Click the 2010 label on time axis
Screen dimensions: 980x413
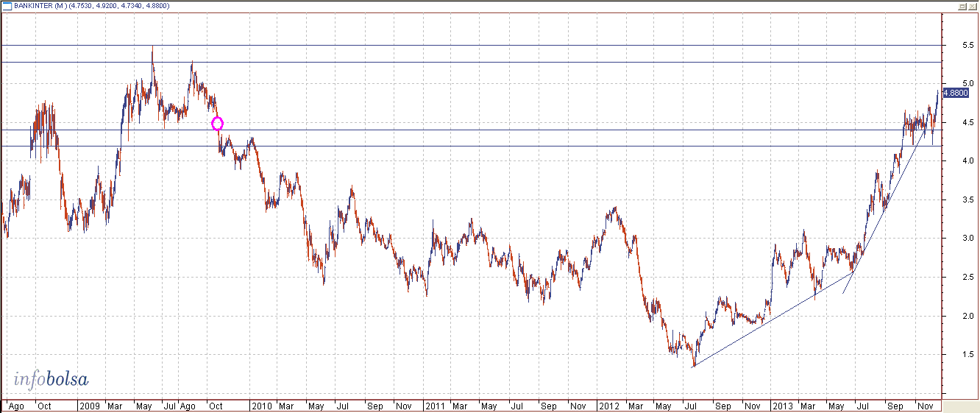click(262, 406)
